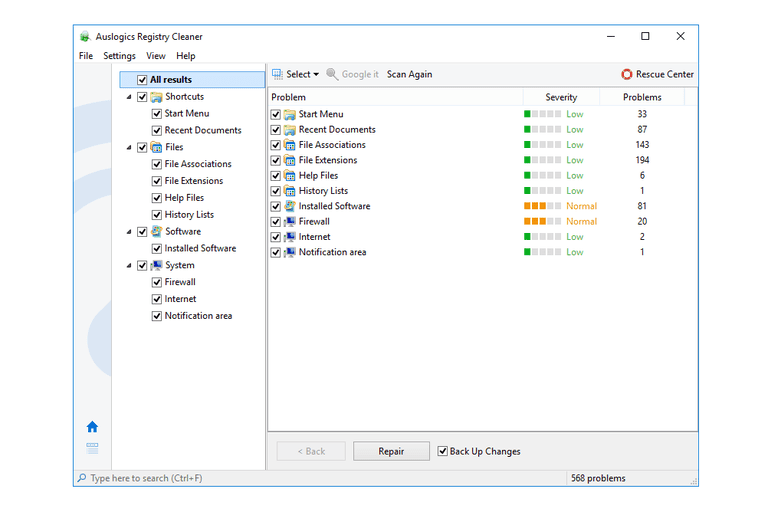
Task: Click the Normal severity label for Installed Software
Action: [x=581, y=206]
